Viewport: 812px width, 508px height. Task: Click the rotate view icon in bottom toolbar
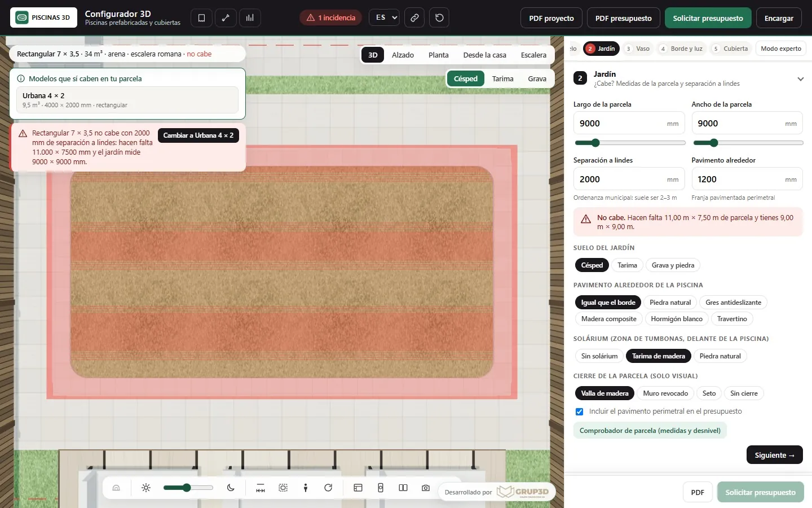[x=328, y=488]
